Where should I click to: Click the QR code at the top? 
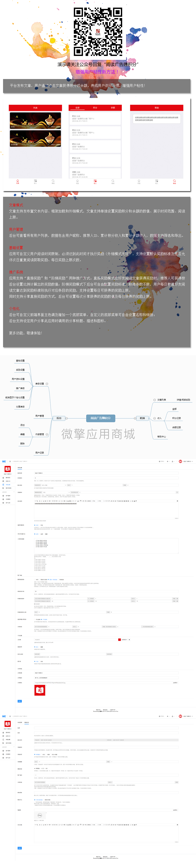click(x=98, y=32)
